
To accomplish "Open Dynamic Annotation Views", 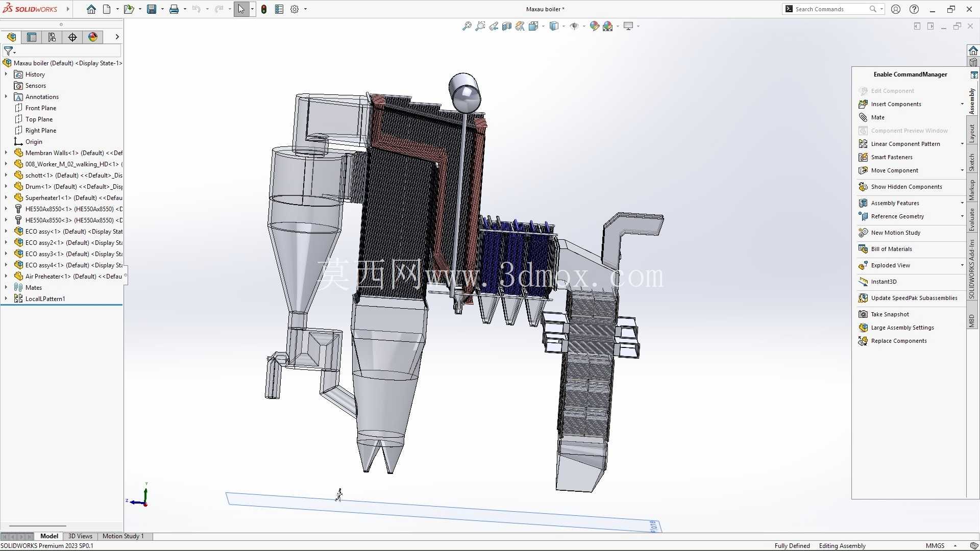I will [x=520, y=26].
